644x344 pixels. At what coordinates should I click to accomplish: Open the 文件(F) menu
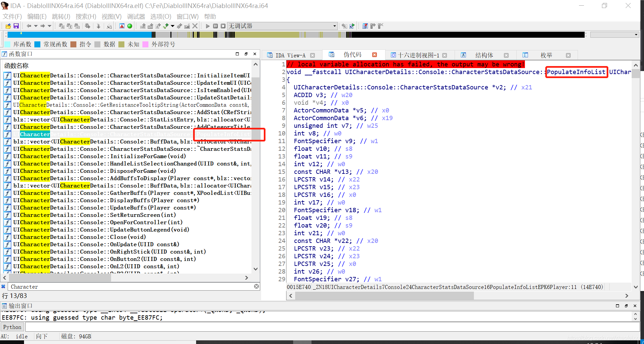point(12,16)
